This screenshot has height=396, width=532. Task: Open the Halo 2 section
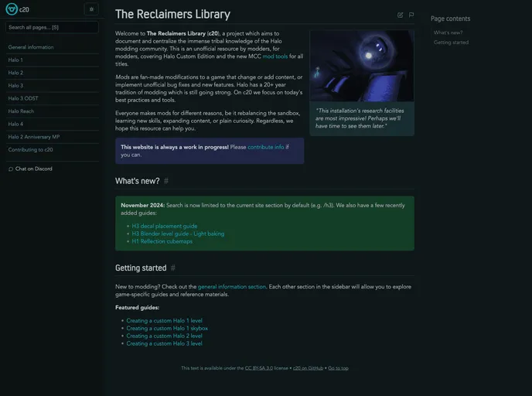point(15,73)
